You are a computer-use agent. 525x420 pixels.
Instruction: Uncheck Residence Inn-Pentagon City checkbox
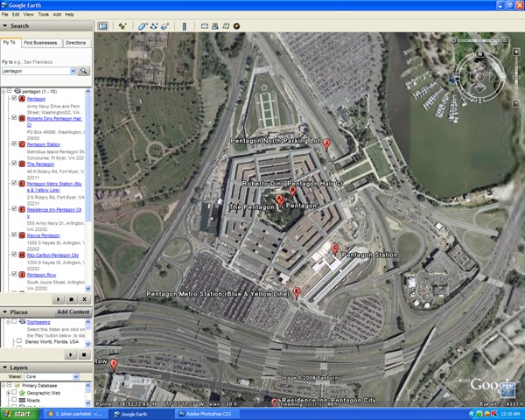pyautogui.click(x=14, y=208)
